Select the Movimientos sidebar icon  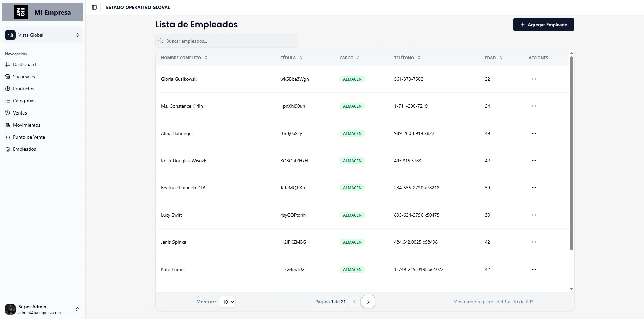tap(7, 125)
